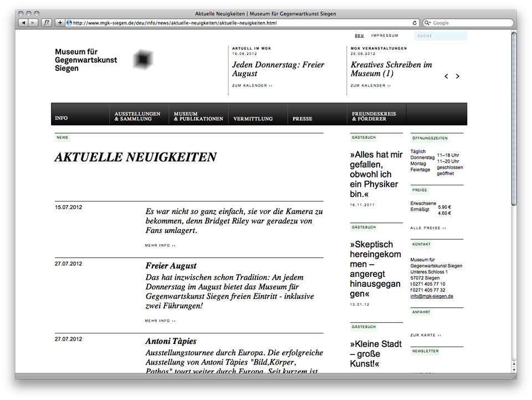The width and height of the screenshot is (532, 400).
Task: Click the plus add bookmark button
Action: tap(60, 23)
